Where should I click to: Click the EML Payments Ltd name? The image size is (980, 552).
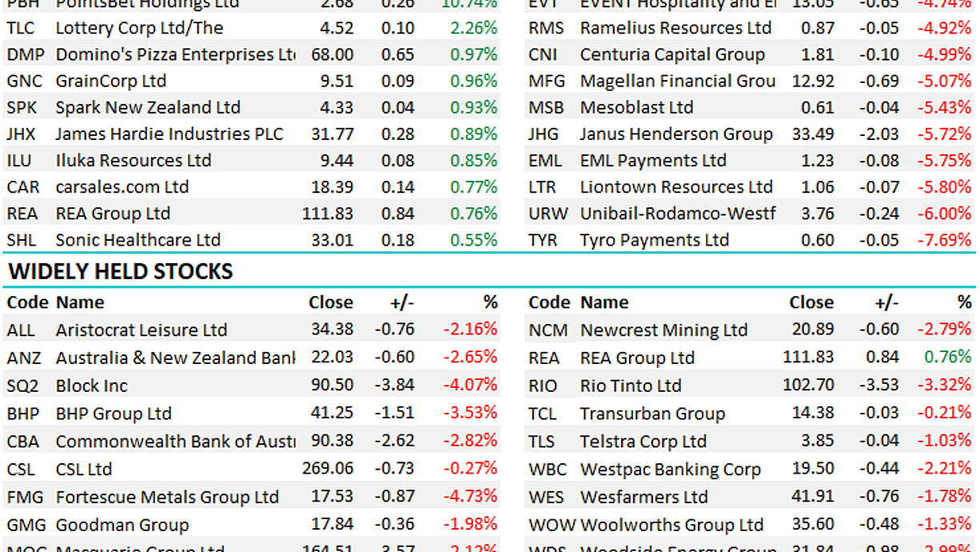[x=653, y=160]
